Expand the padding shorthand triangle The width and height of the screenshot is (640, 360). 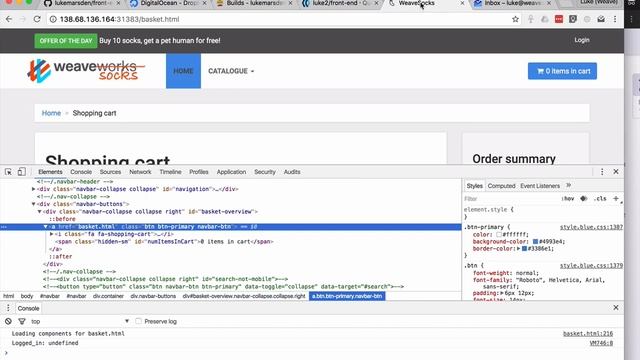502,293
